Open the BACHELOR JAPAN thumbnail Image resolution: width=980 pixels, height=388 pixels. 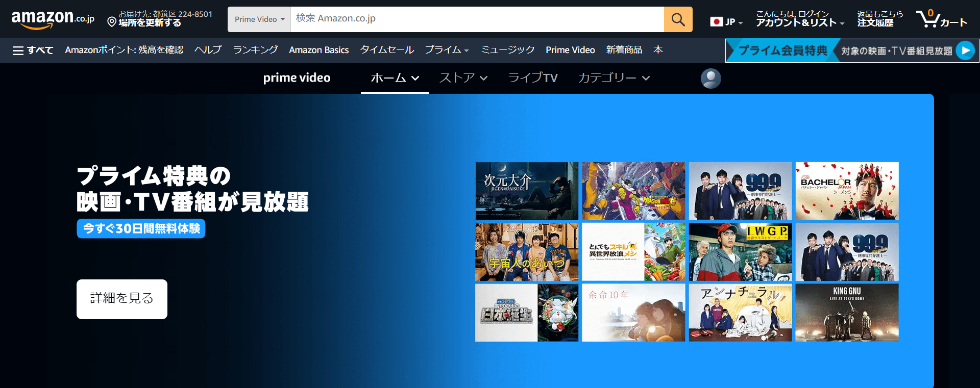click(x=847, y=191)
